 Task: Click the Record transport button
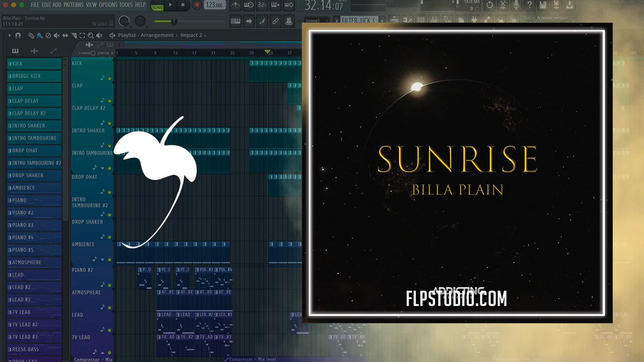pos(197,5)
